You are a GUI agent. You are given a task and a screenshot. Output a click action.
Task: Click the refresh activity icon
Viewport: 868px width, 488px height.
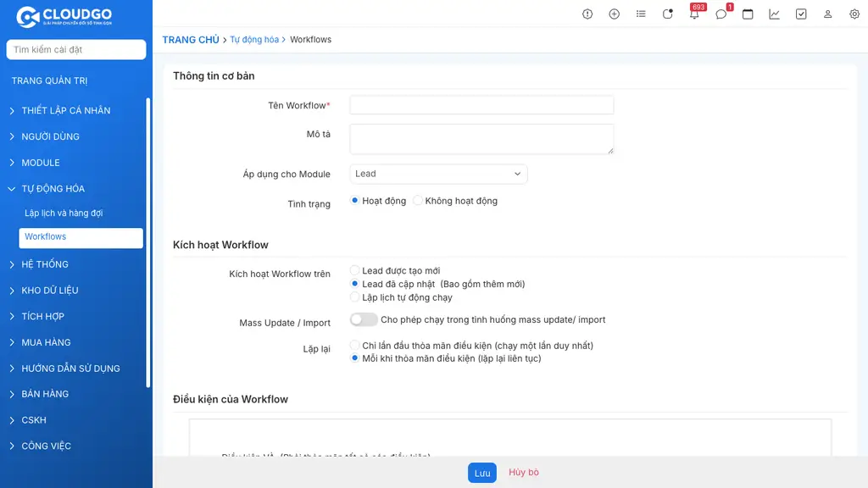668,14
